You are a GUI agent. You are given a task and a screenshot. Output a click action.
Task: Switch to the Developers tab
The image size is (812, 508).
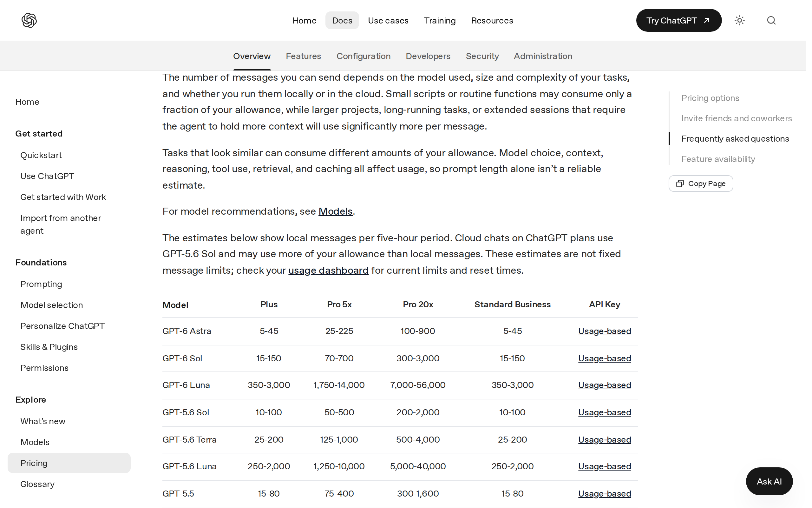tap(428, 56)
